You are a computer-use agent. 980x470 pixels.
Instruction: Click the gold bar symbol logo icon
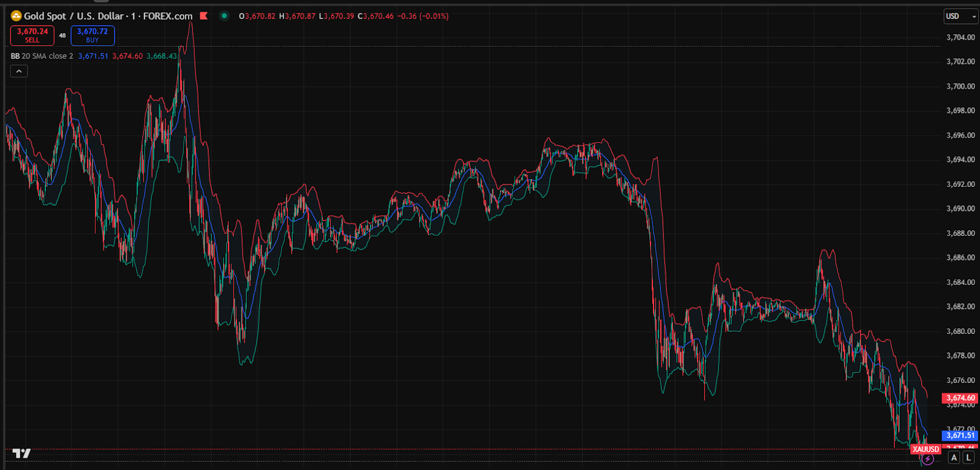(x=17, y=16)
